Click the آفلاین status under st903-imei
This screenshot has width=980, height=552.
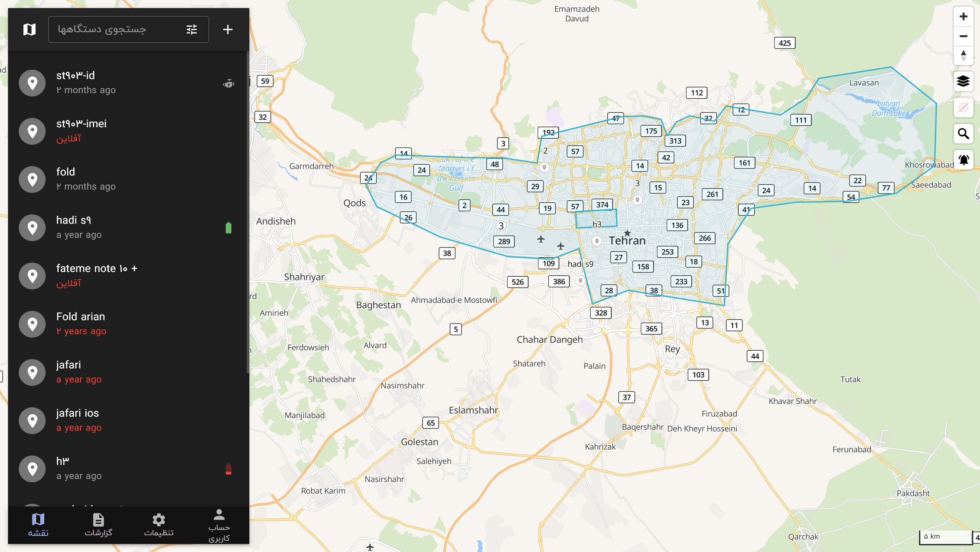click(68, 138)
